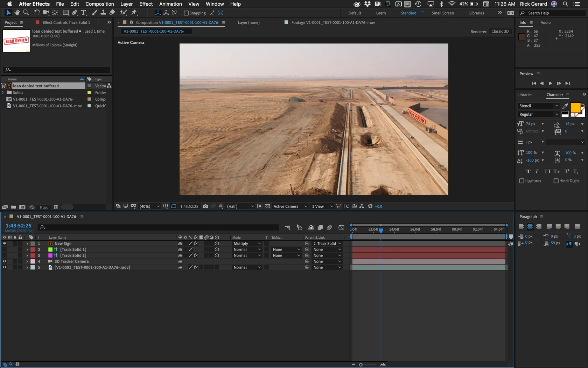Delete selected item with trash icon
The height and width of the screenshot is (368, 588).
pos(56,207)
